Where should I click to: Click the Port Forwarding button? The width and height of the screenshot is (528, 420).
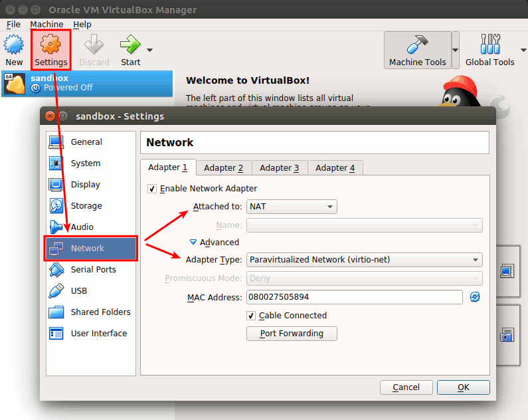[x=292, y=334]
